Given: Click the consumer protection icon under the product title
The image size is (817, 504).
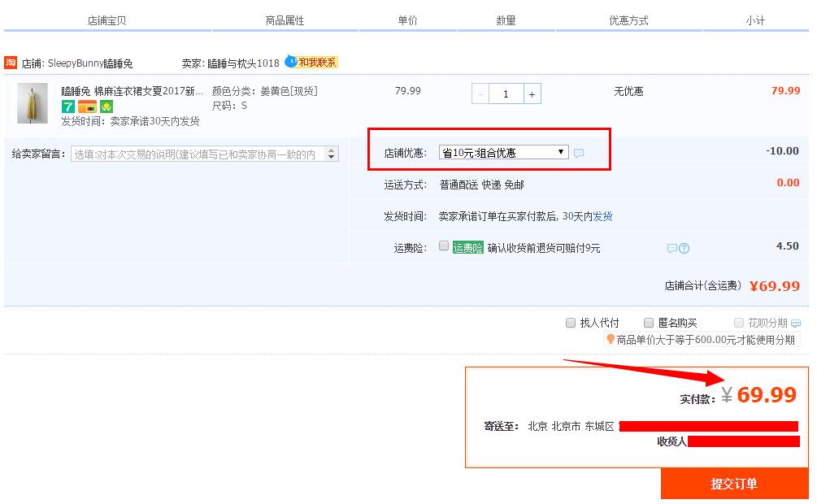Looking at the screenshot, I should pos(106,106).
